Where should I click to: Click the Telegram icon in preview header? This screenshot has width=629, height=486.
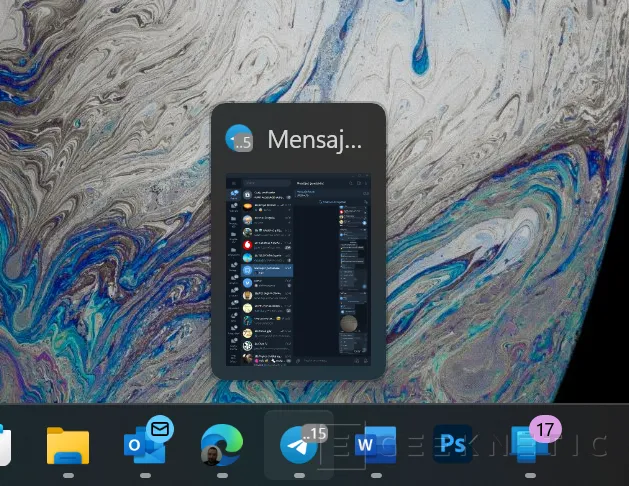[239, 138]
